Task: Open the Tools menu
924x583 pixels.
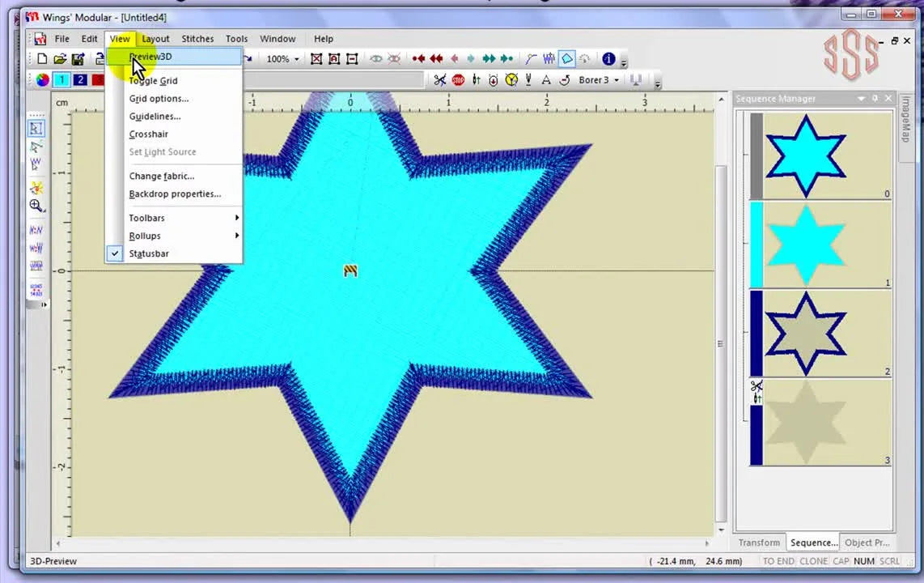Action: tap(236, 39)
